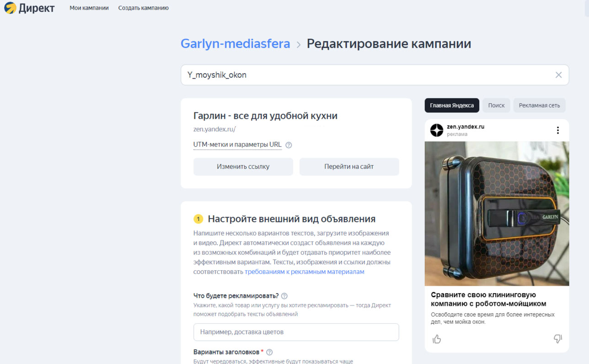Open Garlyn-mediasfera breadcrumb link

point(236,44)
